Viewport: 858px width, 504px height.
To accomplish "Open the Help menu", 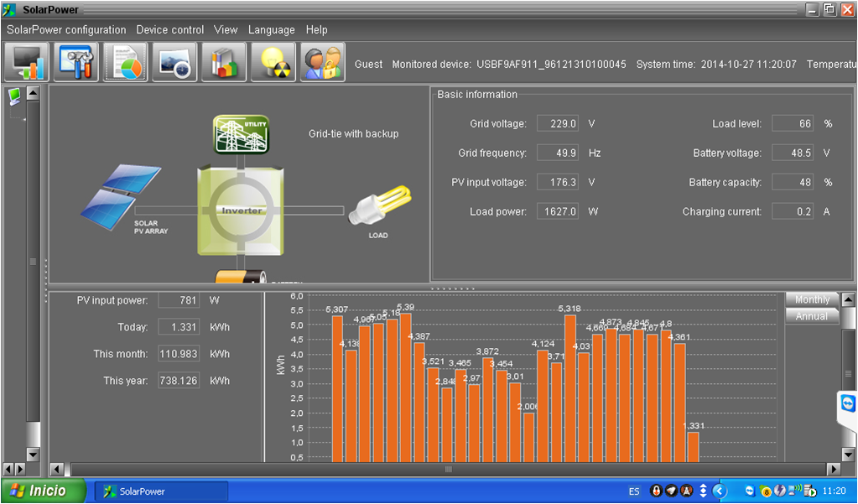I will click(x=316, y=29).
